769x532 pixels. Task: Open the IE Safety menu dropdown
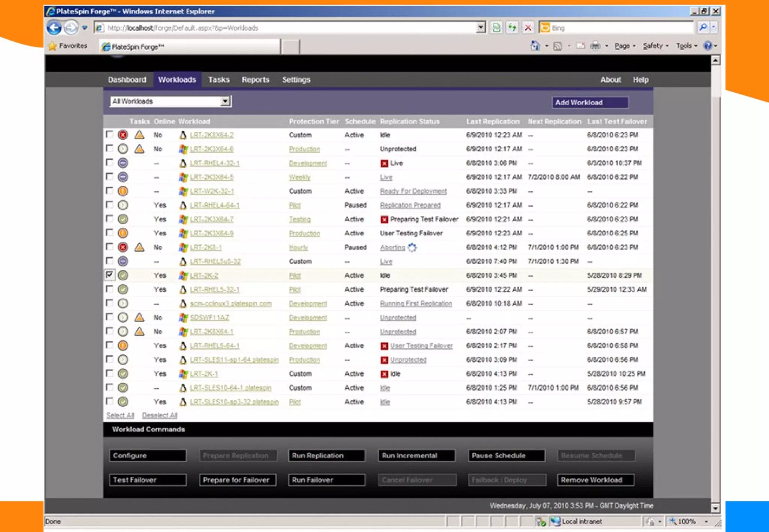pos(656,46)
